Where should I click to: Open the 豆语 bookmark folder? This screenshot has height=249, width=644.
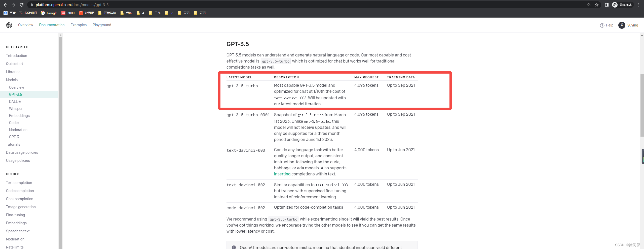click(184, 13)
